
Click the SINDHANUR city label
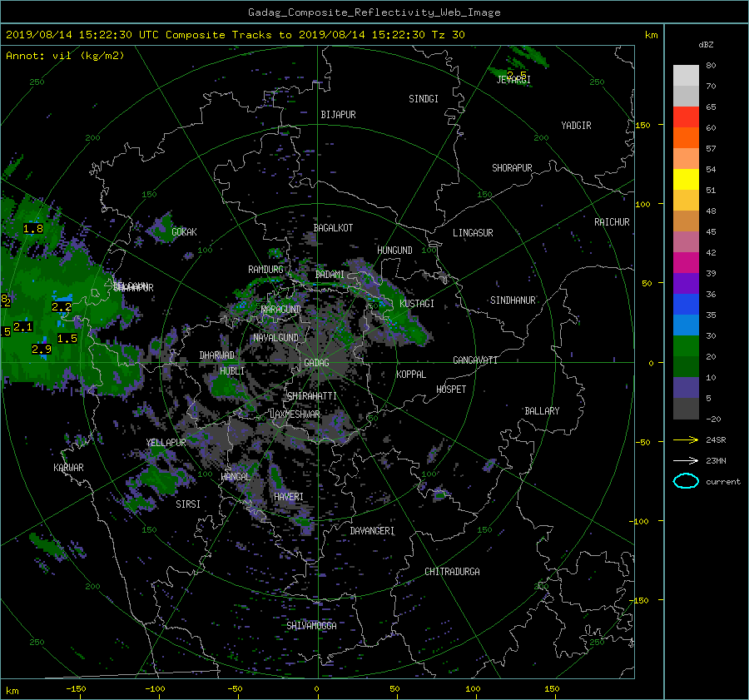point(513,300)
